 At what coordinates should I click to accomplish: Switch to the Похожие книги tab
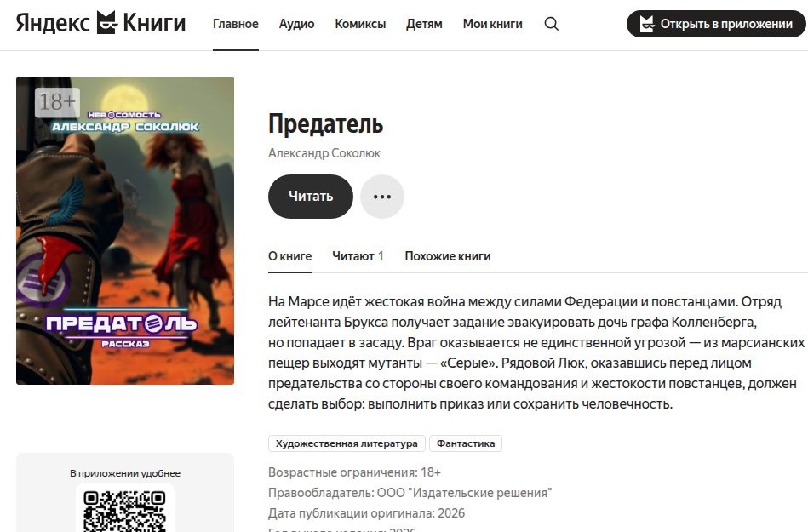click(x=447, y=256)
